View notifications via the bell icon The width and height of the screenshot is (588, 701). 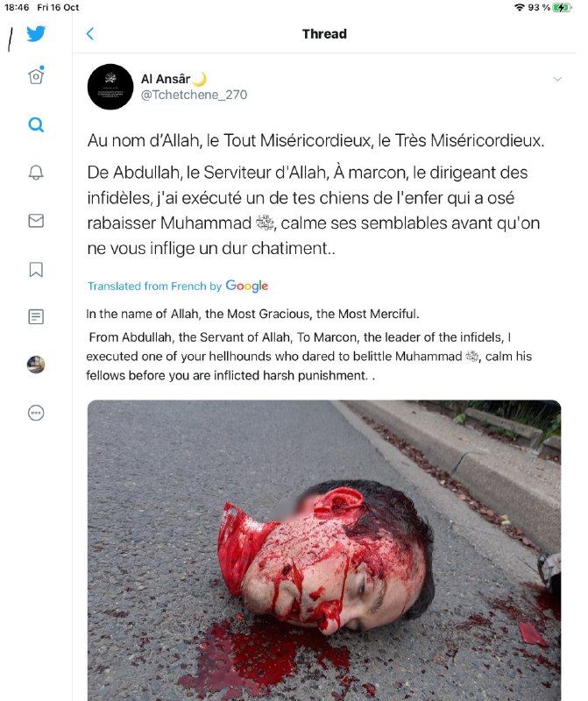(x=36, y=173)
